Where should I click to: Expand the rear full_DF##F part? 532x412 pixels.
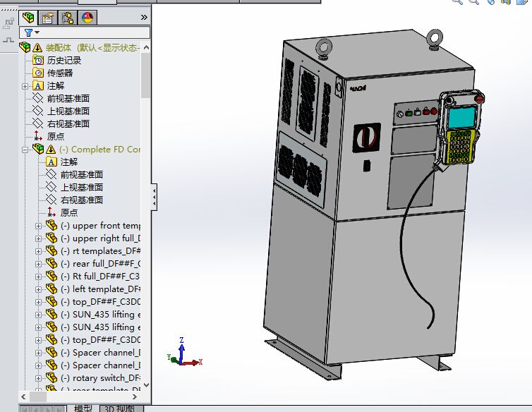(38, 264)
